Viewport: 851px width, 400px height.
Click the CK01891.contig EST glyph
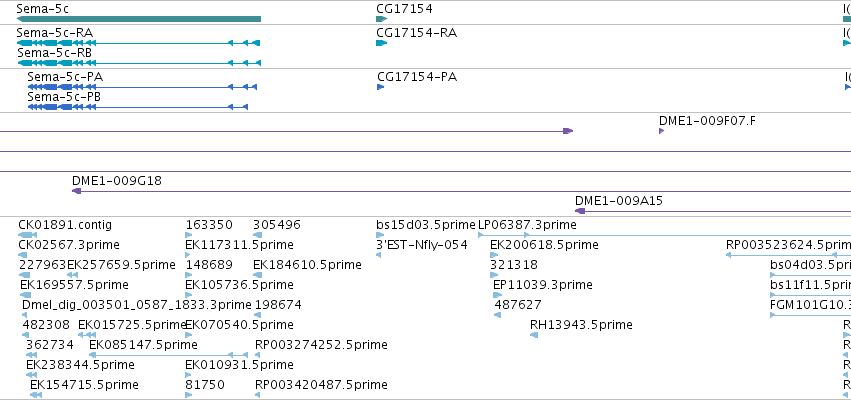(27, 235)
